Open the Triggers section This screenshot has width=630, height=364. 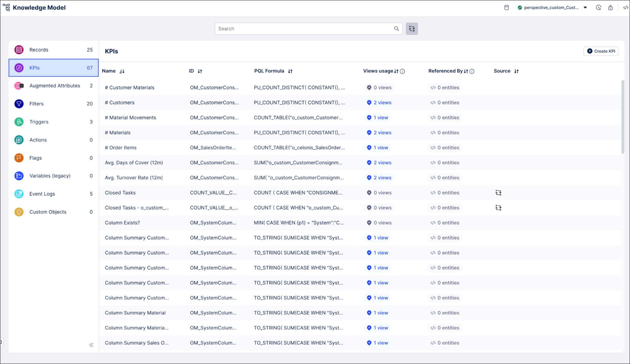54,122
